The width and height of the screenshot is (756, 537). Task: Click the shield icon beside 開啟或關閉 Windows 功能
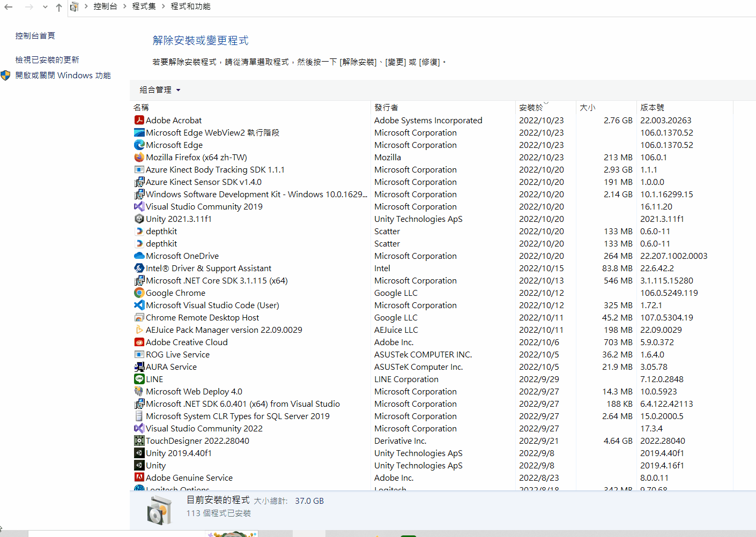click(5, 76)
